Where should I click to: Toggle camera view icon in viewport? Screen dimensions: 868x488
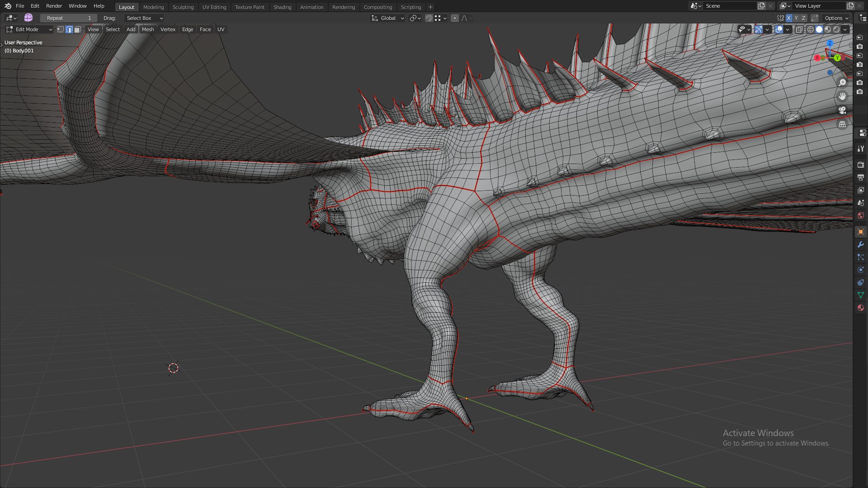click(x=842, y=110)
